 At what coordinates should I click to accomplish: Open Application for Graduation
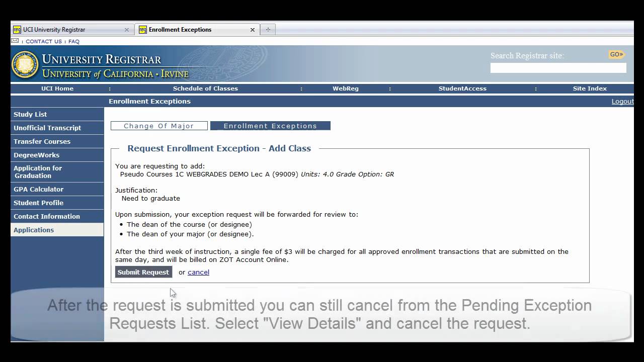[x=57, y=172]
